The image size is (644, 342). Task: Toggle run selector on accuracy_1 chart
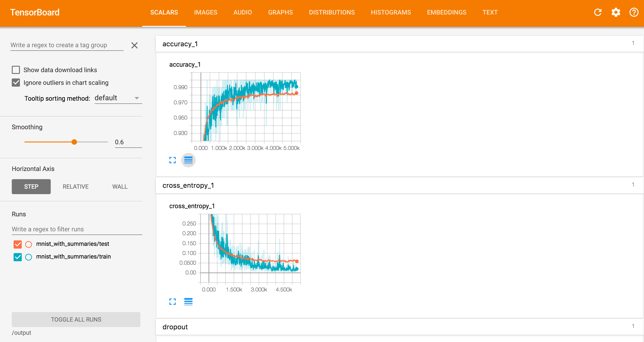click(x=188, y=160)
